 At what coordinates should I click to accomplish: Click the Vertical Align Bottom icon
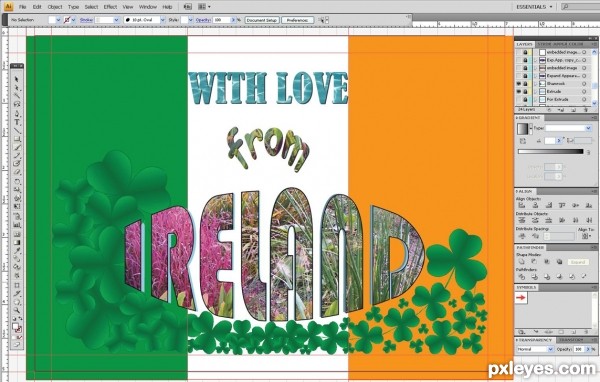[x=589, y=206]
